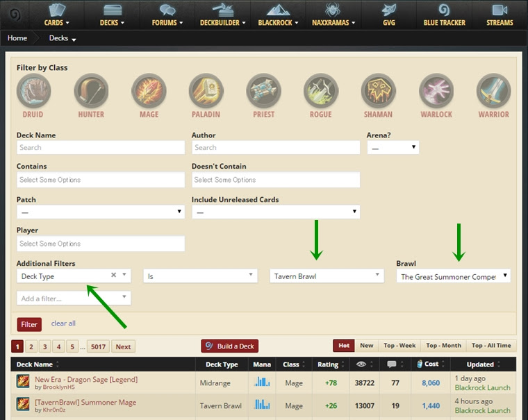The width and height of the screenshot is (528, 420).
Task: Select the Top - Month tab
Action: 443,345
